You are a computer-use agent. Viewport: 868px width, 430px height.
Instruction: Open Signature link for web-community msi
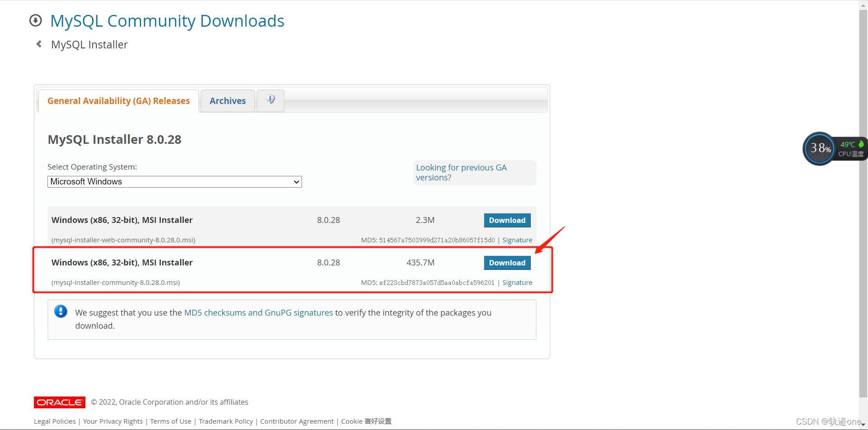coord(517,240)
